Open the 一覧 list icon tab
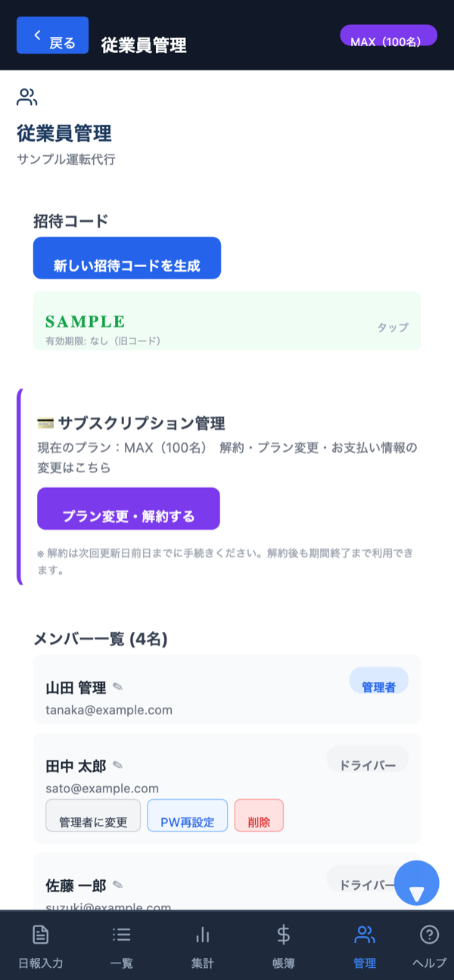The width and height of the screenshot is (454, 980). point(121,945)
